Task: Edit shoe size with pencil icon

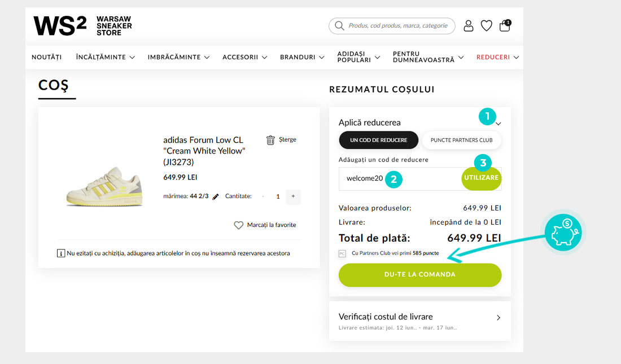Action: (x=216, y=197)
